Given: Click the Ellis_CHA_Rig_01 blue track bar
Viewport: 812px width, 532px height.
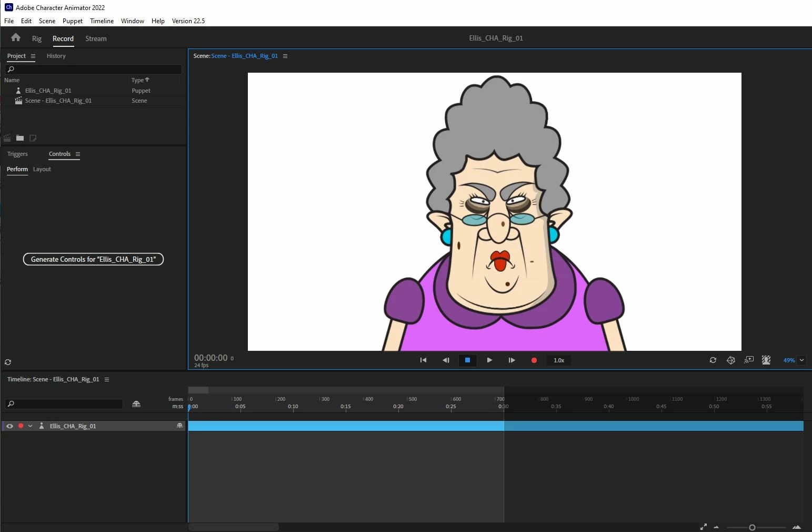Looking at the screenshot, I should [496, 426].
